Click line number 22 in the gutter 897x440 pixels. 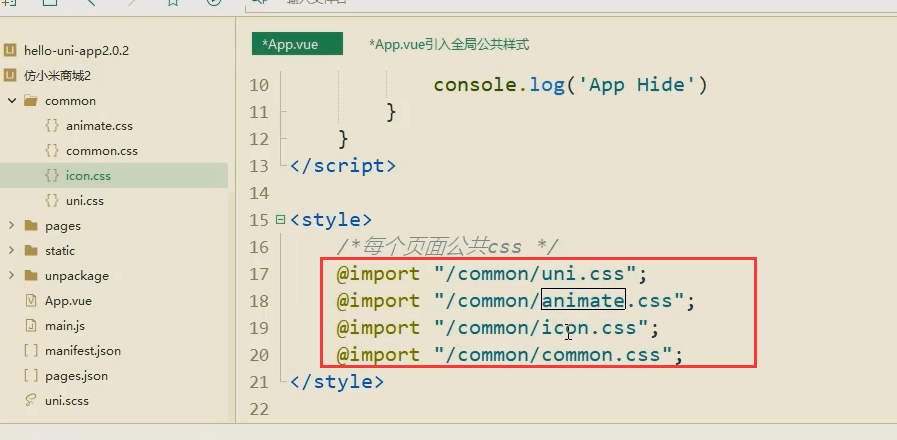click(259, 409)
